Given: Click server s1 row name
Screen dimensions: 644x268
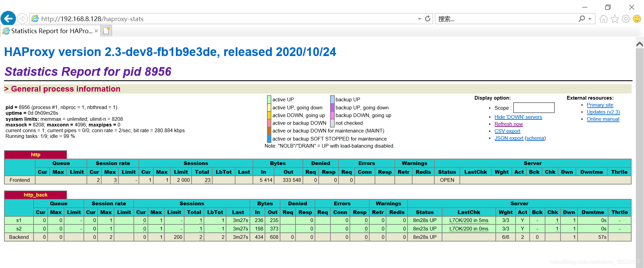Looking at the screenshot, I should coord(19,220).
